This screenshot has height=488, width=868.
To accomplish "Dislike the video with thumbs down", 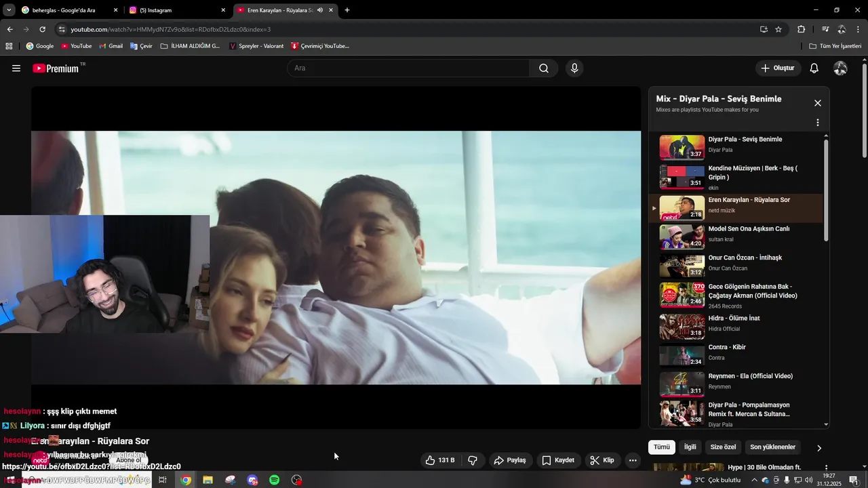I will (473, 460).
